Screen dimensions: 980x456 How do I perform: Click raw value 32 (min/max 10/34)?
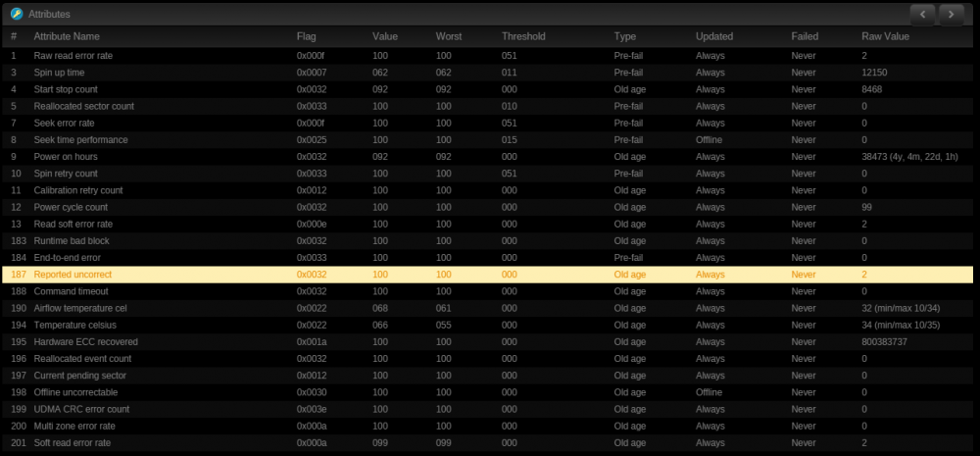901,308
